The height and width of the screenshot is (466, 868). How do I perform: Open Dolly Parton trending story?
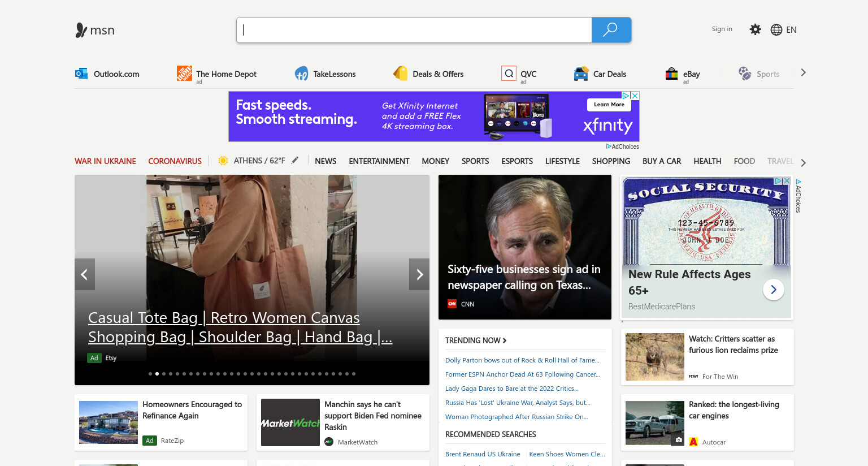click(522, 360)
